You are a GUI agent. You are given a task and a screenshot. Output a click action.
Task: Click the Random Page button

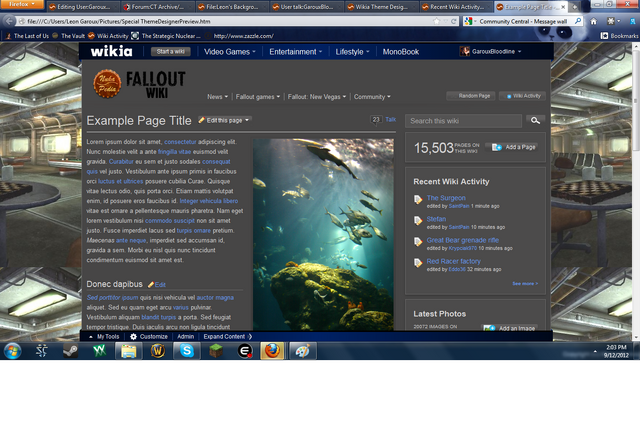(x=471, y=96)
